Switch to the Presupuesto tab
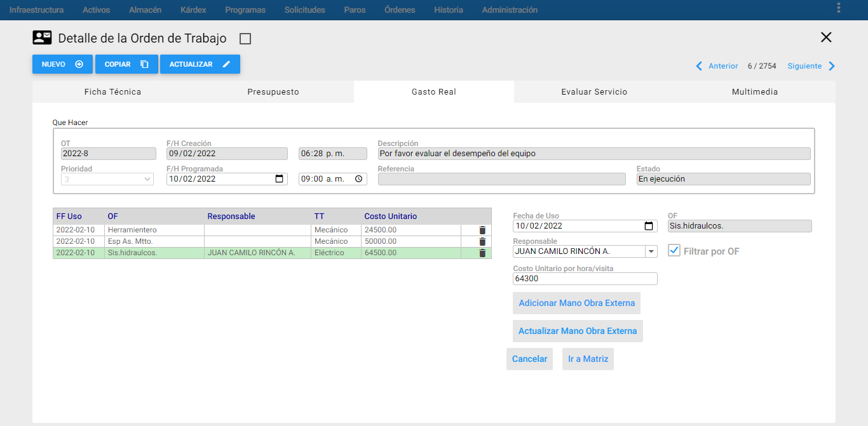The height and width of the screenshot is (426, 868). (273, 92)
